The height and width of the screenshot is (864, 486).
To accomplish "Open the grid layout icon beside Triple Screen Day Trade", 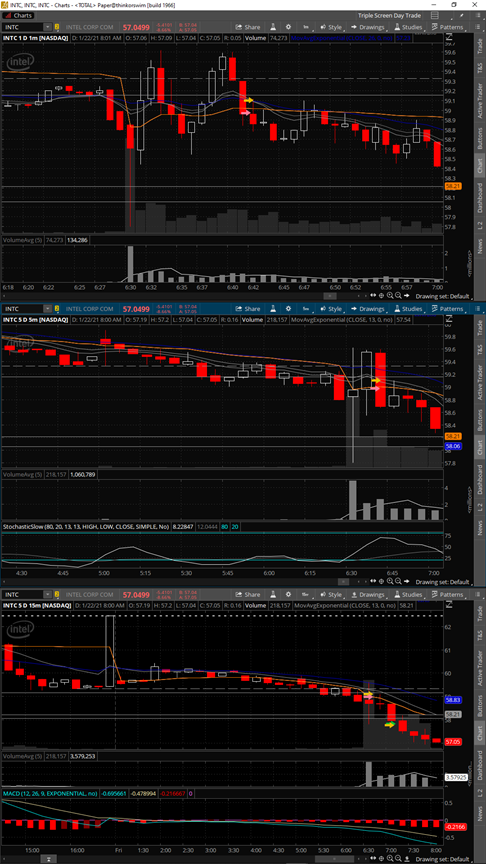I will [x=435, y=15].
